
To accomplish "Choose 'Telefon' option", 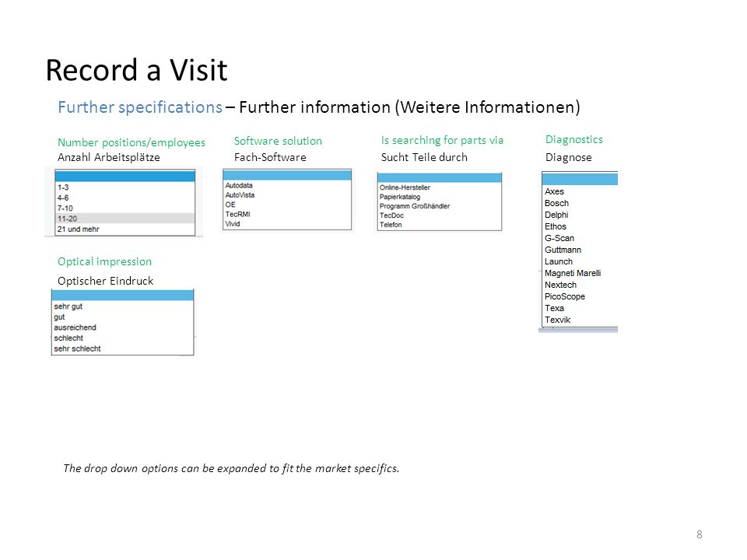I will coord(439,225).
